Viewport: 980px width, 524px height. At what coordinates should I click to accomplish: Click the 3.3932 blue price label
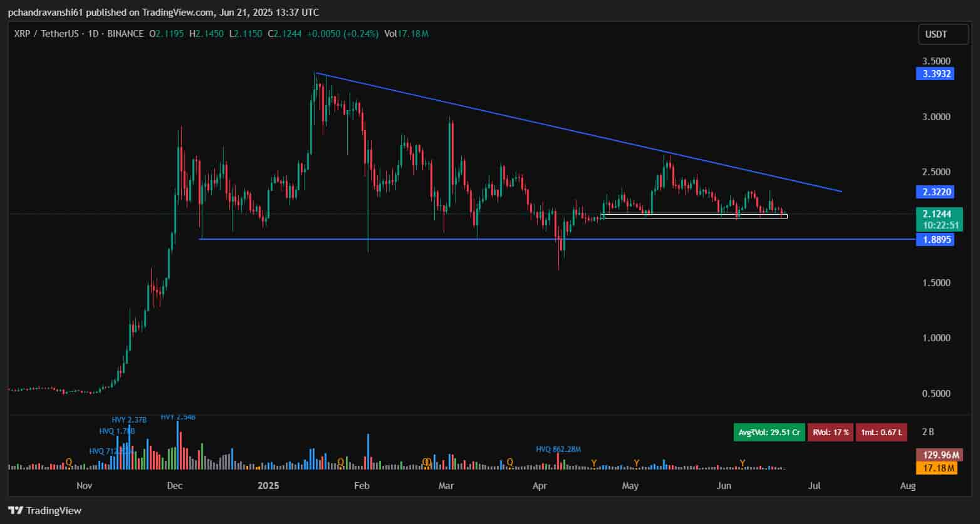pyautogui.click(x=934, y=74)
